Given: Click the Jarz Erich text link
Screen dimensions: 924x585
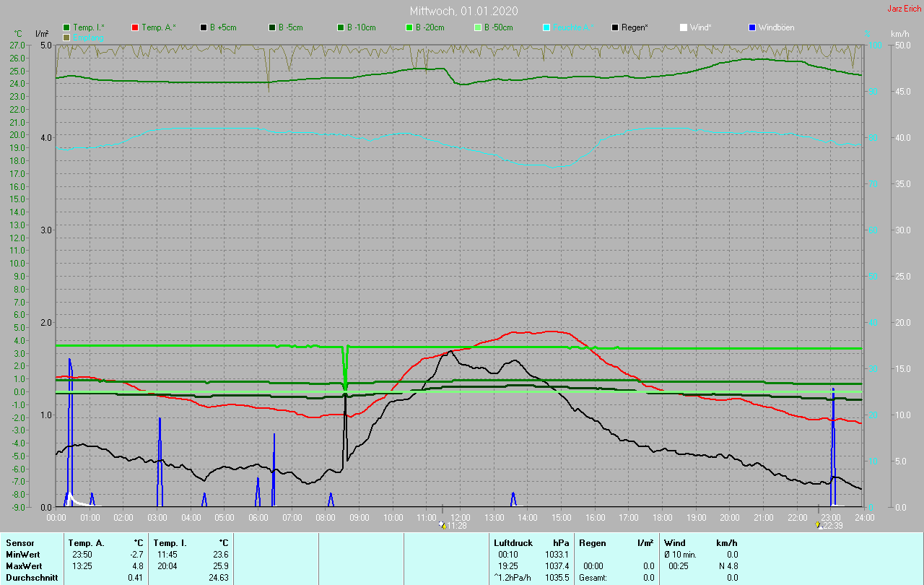Looking at the screenshot, I should tap(904, 9).
